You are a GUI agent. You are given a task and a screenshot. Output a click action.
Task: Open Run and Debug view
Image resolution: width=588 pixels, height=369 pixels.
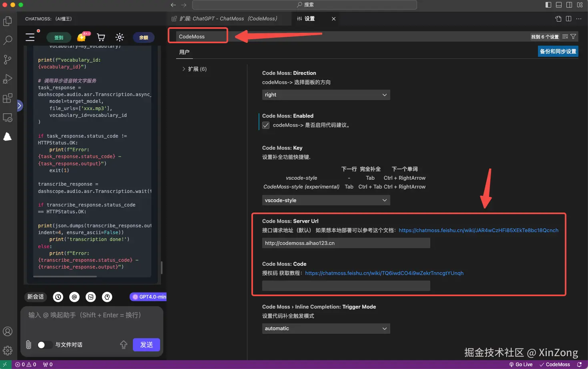(8, 79)
